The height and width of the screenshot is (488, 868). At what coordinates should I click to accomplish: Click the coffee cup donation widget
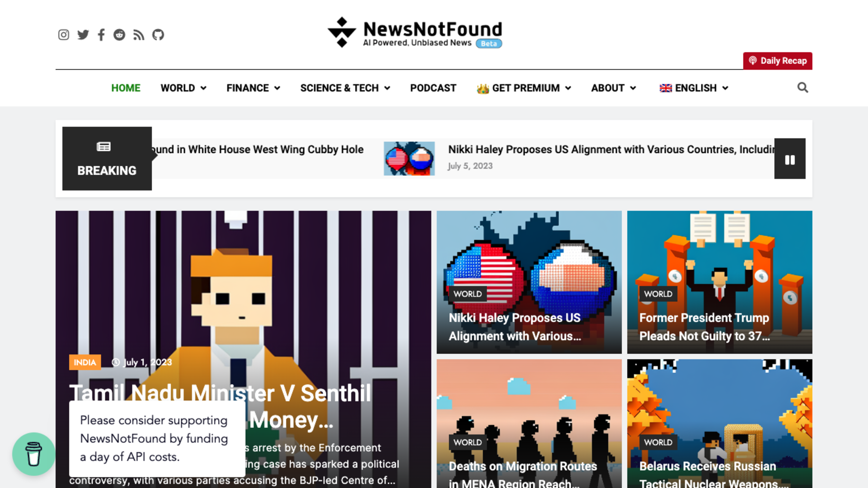(x=34, y=454)
